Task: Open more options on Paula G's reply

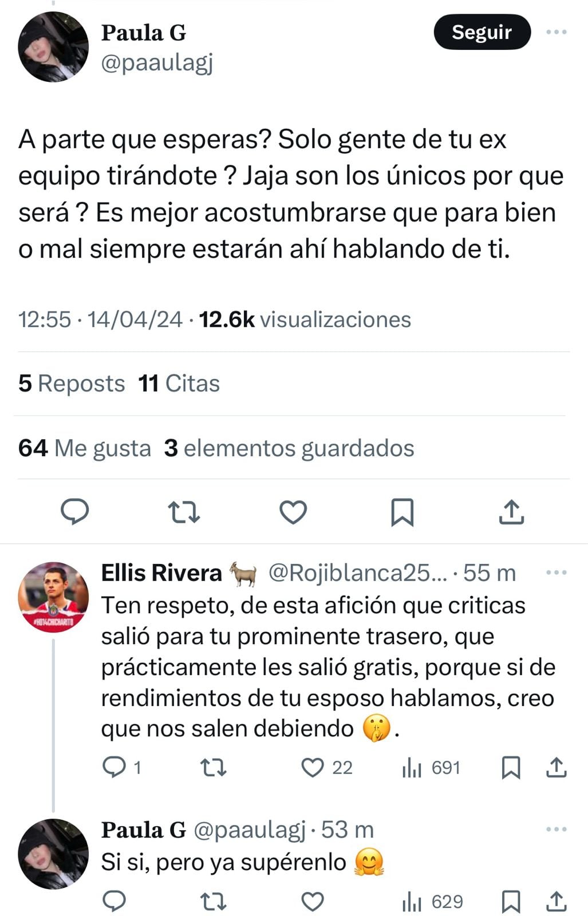Action: 557,829
